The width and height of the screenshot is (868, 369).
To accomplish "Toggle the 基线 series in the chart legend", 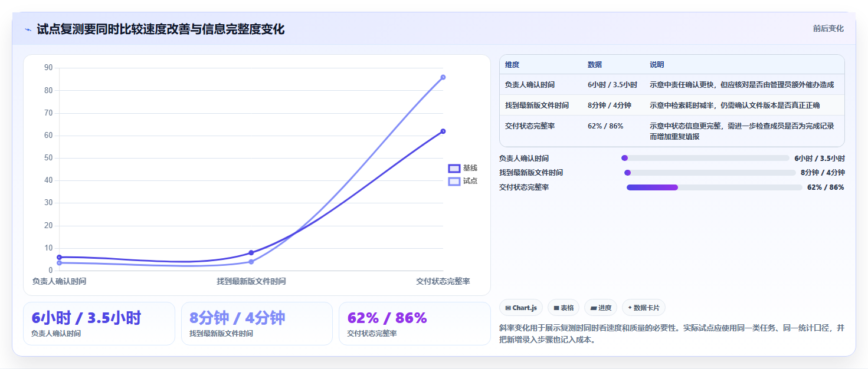I will tap(463, 169).
